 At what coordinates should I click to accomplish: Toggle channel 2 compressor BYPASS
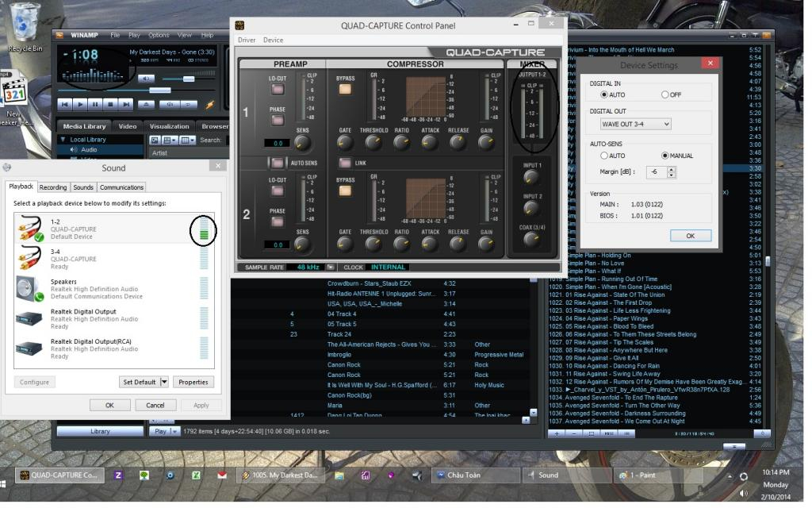pyautogui.click(x=345, y=190)
